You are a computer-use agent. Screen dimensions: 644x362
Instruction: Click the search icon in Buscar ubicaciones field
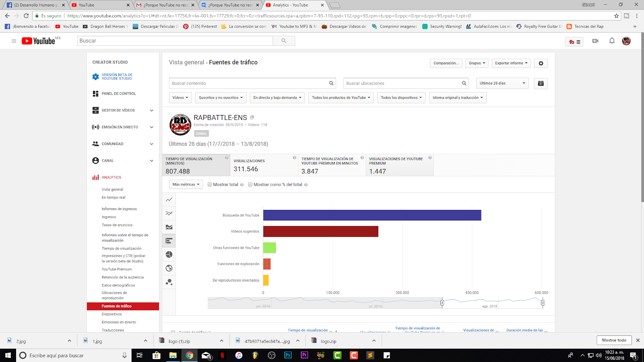[x=464, y=83]
